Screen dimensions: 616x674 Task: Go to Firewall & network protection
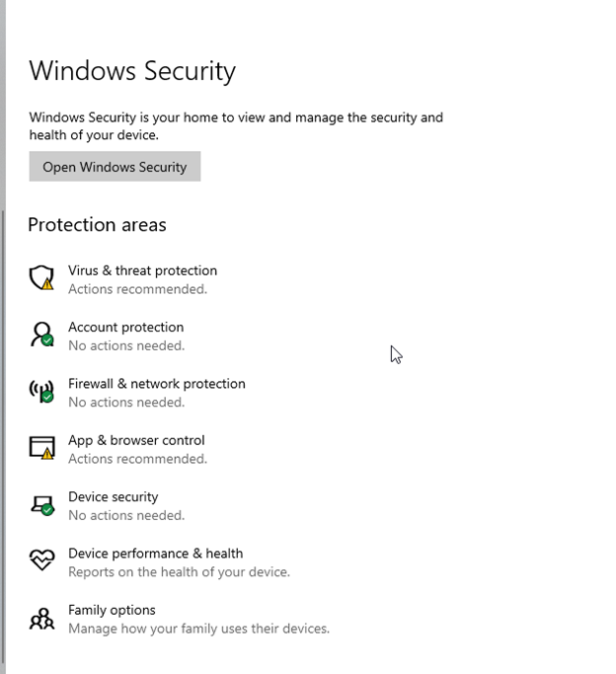click(x=157, y=384)
